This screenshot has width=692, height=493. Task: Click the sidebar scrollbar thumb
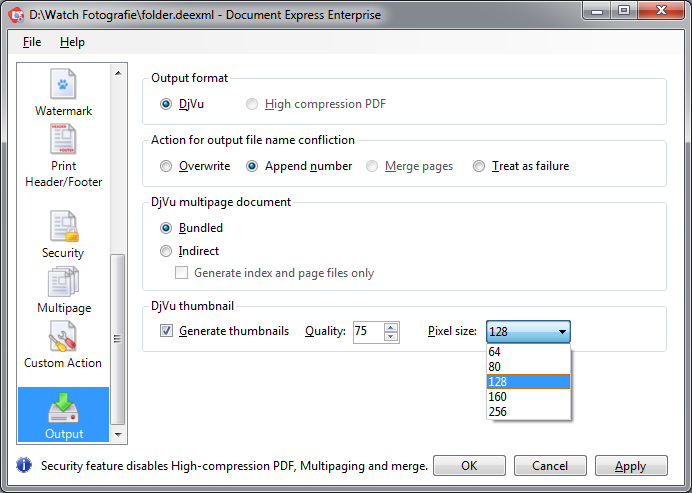(117, 339)
